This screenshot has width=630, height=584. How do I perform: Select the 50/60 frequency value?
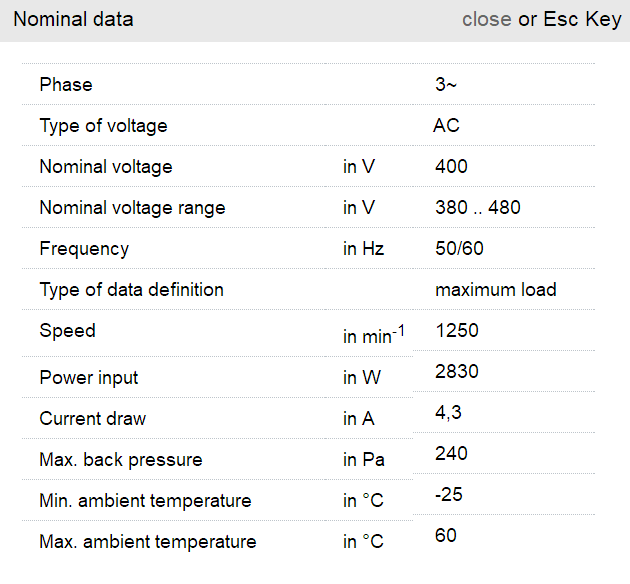click(x=459, y=249)
